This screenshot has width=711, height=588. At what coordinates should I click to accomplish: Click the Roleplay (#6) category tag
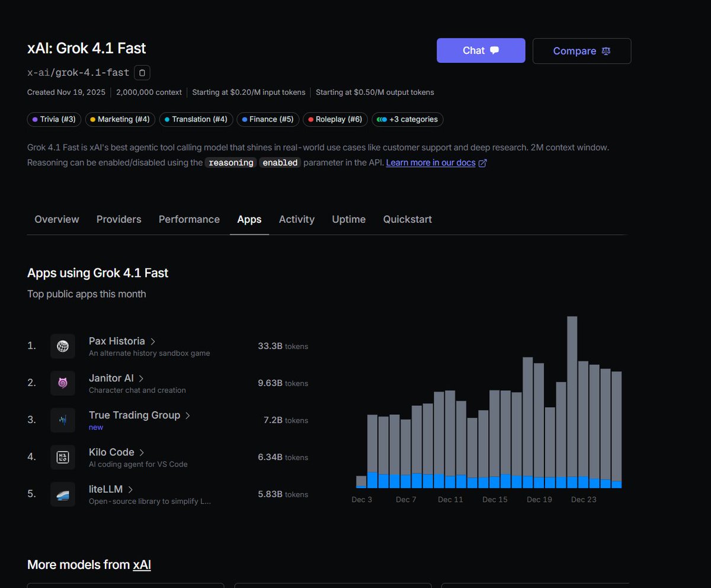click(335, 119)
